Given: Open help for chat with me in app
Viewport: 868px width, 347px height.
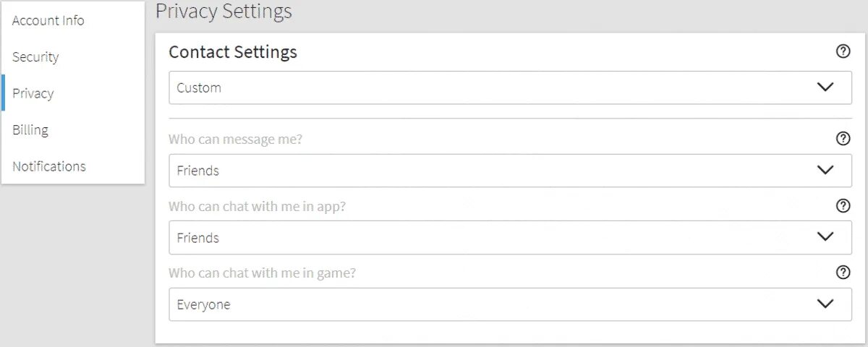Looking at the screenshot, I should (843, 206).
